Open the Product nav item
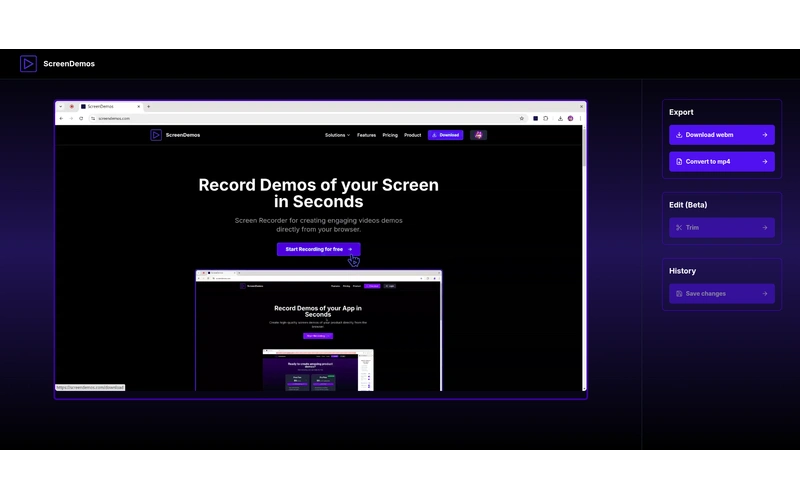 pos(412,135)
